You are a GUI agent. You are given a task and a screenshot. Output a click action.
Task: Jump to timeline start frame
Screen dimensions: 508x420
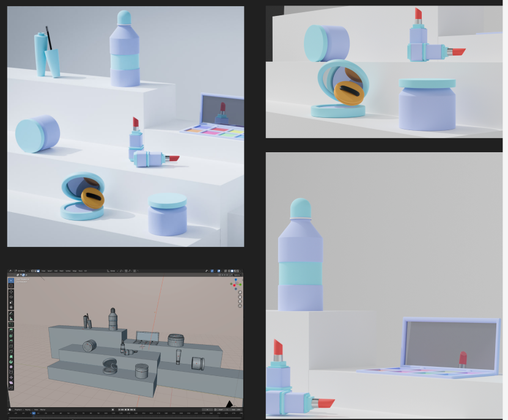coord(120,410)
